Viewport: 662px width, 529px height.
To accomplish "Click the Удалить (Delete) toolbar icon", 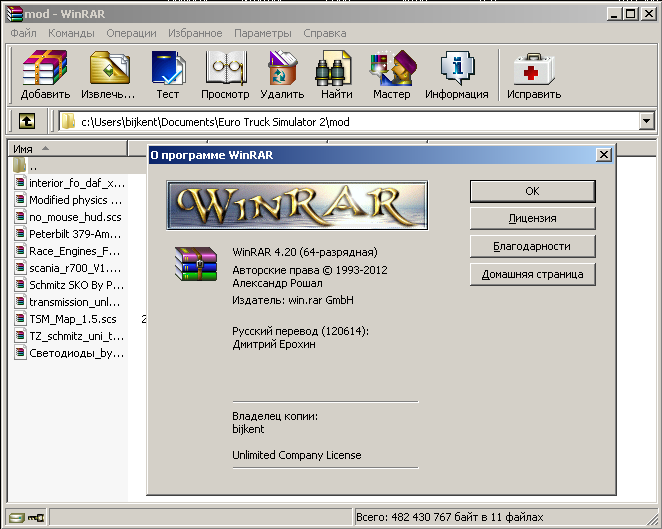I will (282, 74).
